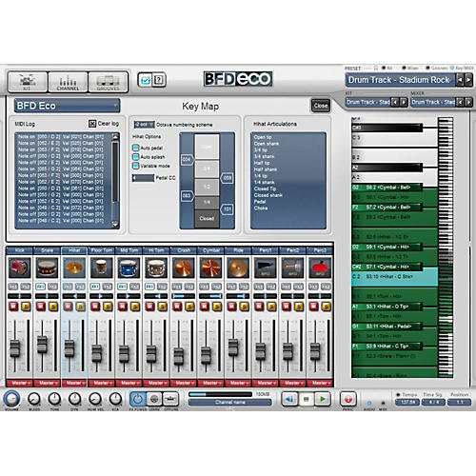This screenshot has width=476, height=476.
Task: Select Open tip hihat articulation
Action: (x=263, y=137)
